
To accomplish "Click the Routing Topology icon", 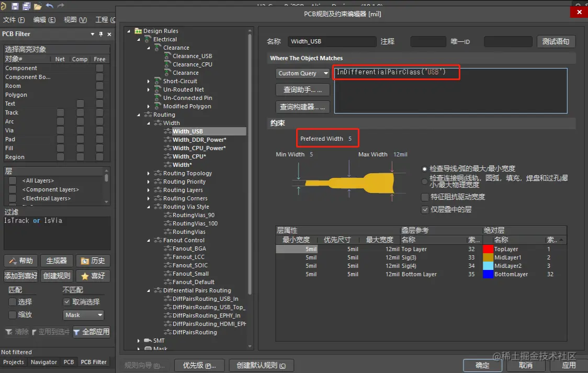I will (158, 173).
